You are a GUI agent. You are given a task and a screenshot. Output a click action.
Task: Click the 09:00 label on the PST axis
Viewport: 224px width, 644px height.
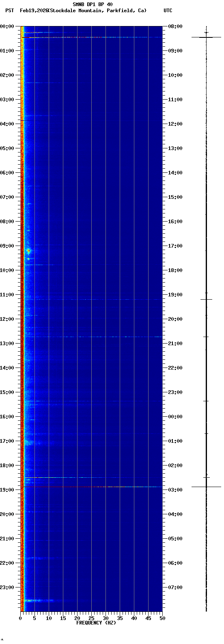coord(7,246)
